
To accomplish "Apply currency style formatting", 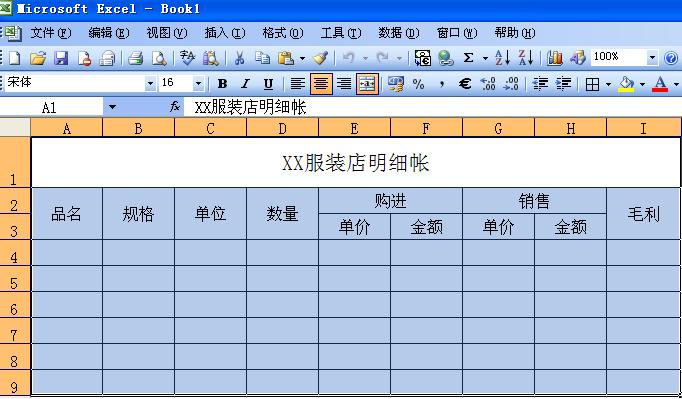I will [396, 84].
